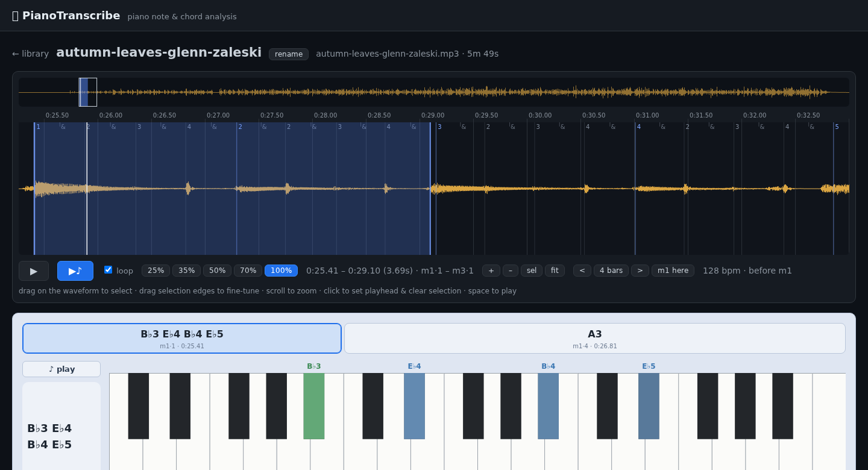Click the 128 bpm · before m1 text
868x470 pixels.
(x=747, y=271)
